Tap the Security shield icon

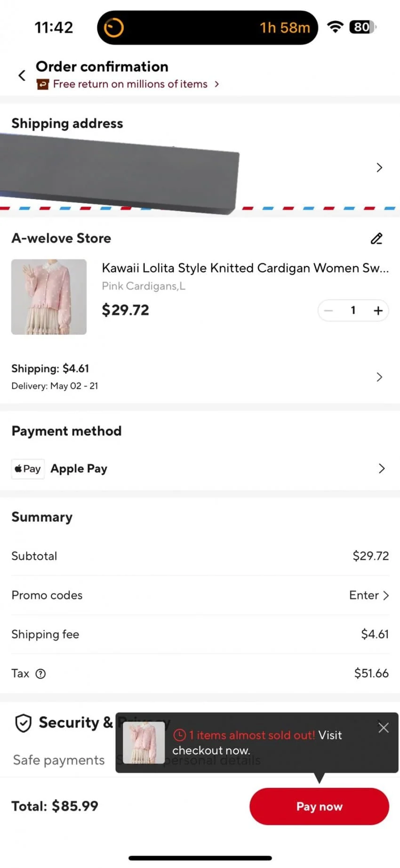tap(24, 723)
